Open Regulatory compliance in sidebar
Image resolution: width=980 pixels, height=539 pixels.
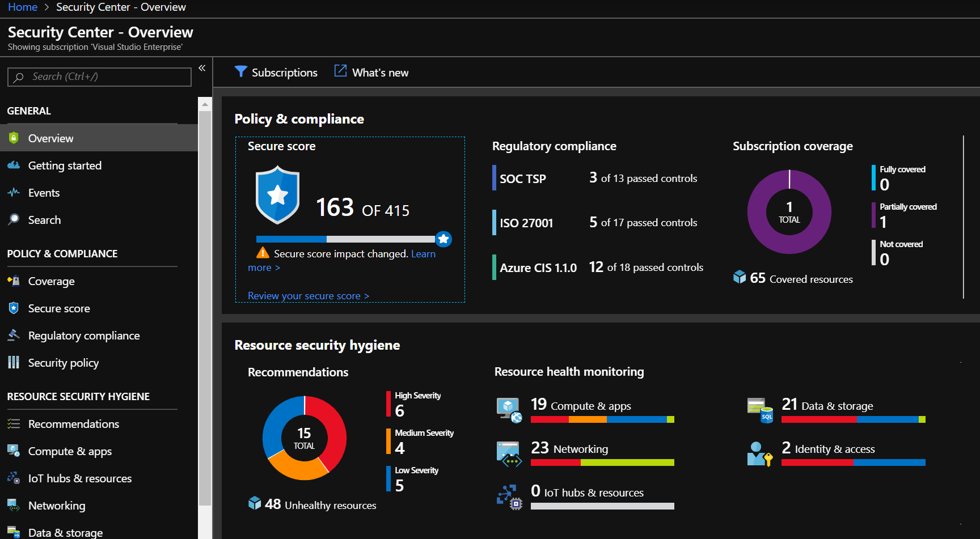click(84, 336)
